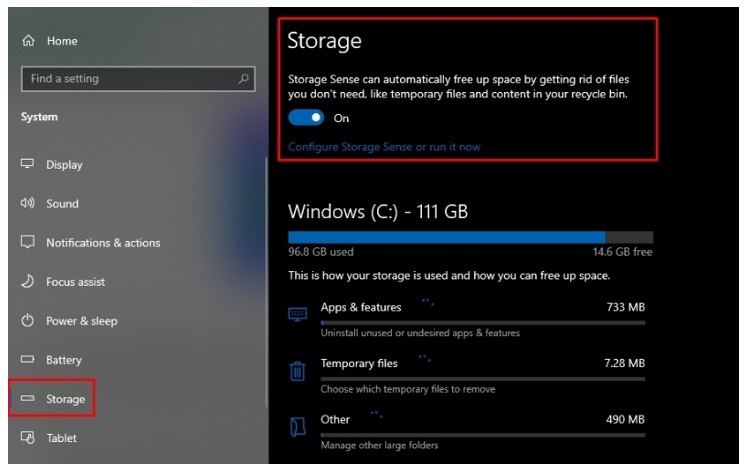Click the Power & sleep icon

(x=28, y=321)
